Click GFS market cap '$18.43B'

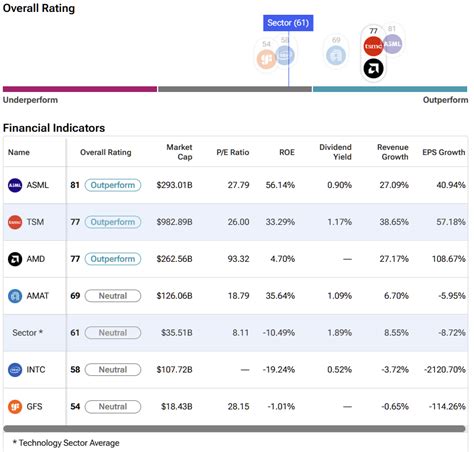(177, 407)
